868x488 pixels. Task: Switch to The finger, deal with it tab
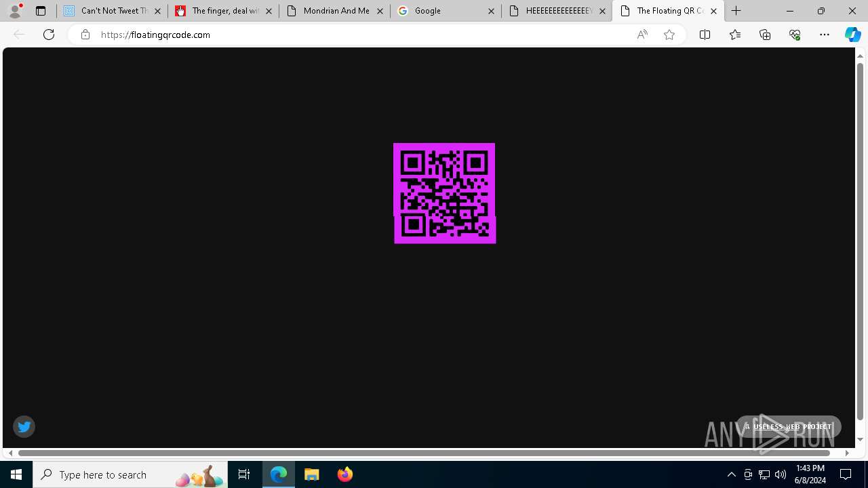pyautogui.click(x=223, y=11)
